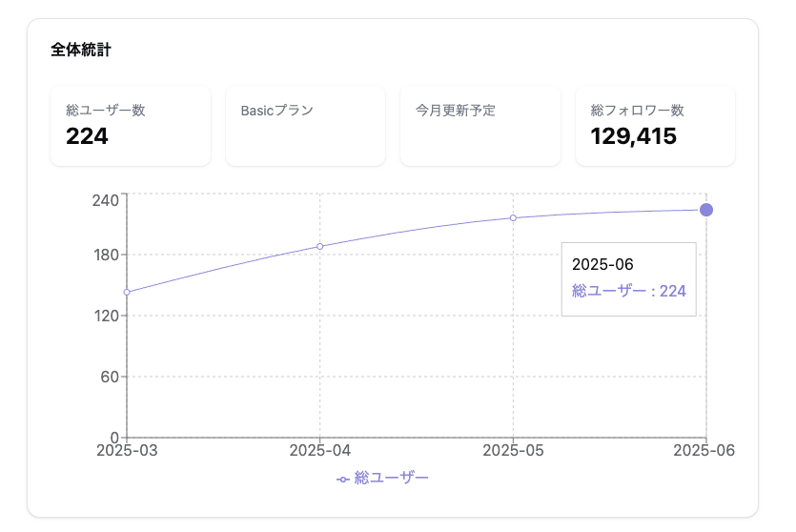Open the Basicプラン stat card
Viewport: 796px width, 532px height.
305,125
